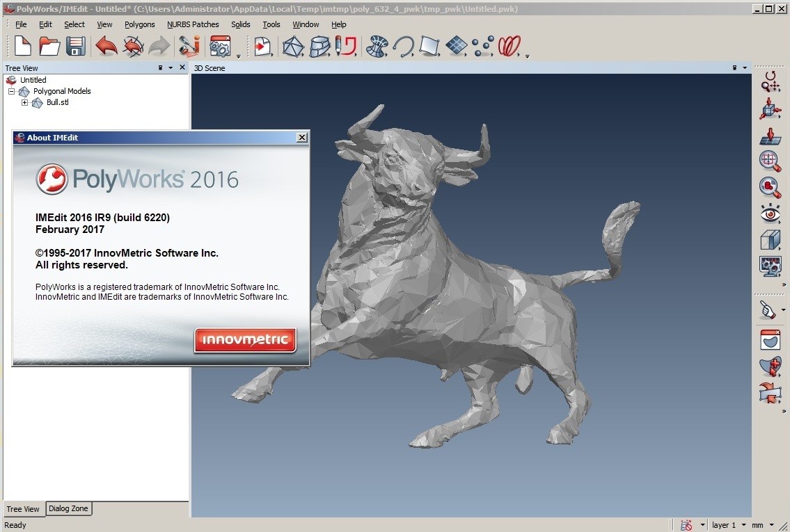Open the Select menu
790x532 pixels.
click(74, 24)
